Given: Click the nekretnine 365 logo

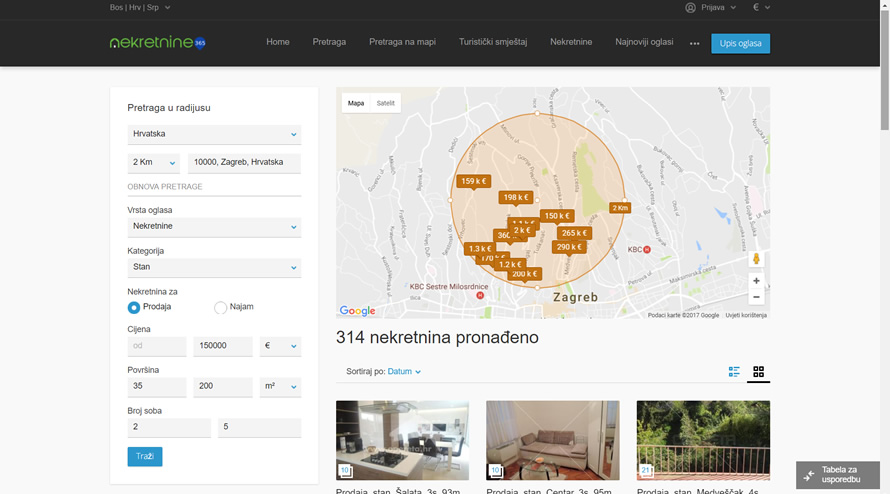Looking at the screenshot, I should (157, 43).
